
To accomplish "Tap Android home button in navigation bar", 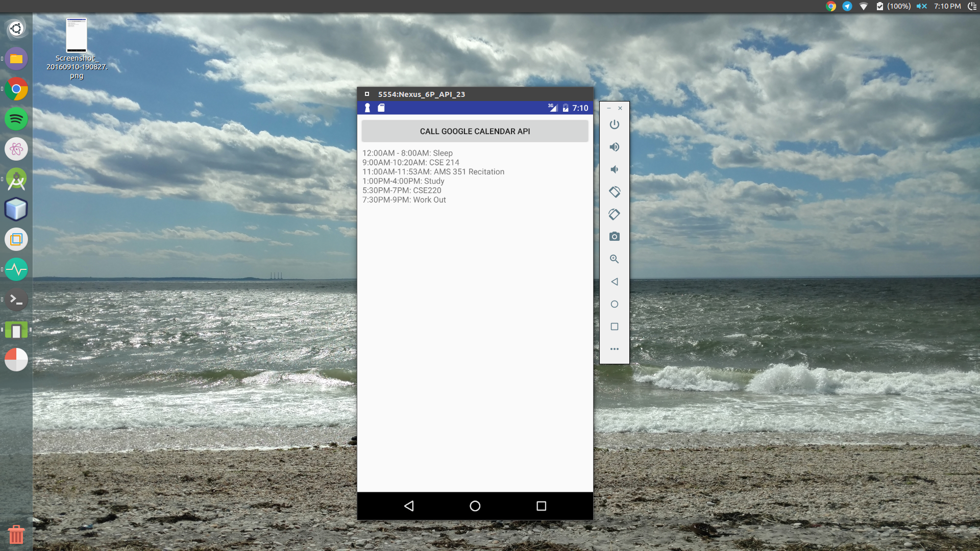I will [x=475, y=506].
